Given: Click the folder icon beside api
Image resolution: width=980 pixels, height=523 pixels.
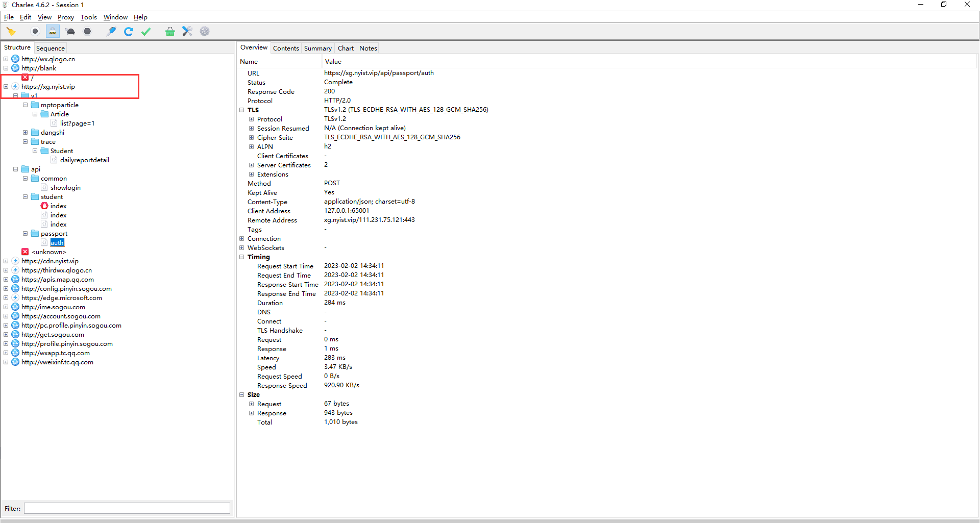Looking at the screenshot, I should click(x=25, y=169).
